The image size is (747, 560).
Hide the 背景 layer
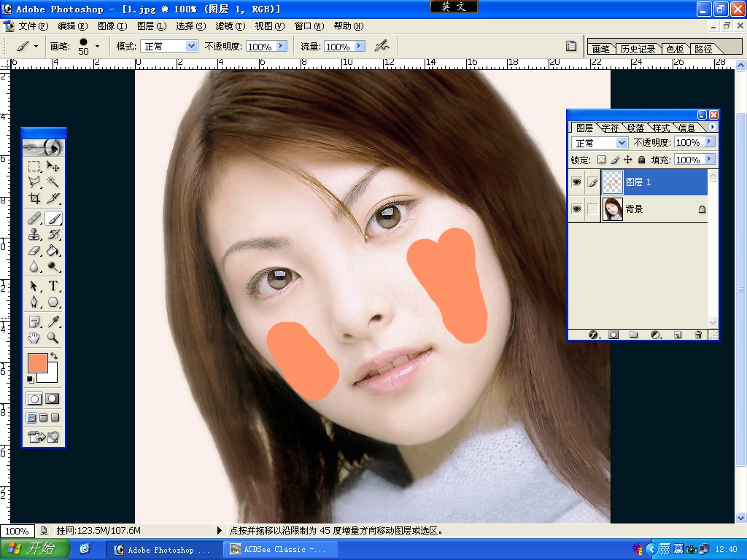click(x=576, y=209)
